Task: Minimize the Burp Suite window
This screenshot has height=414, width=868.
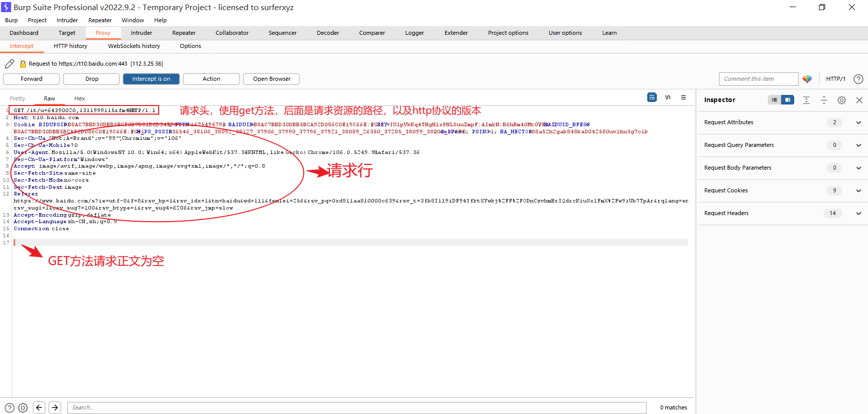Action: (793, 7)
